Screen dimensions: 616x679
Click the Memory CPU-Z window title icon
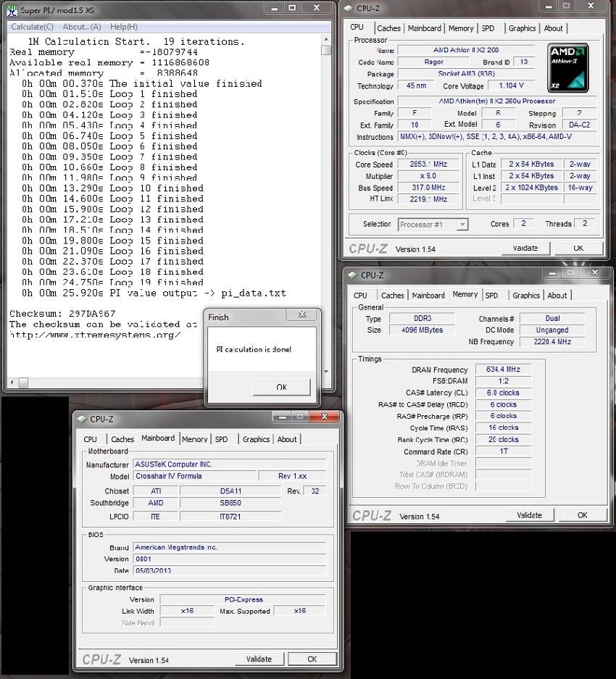352,275
